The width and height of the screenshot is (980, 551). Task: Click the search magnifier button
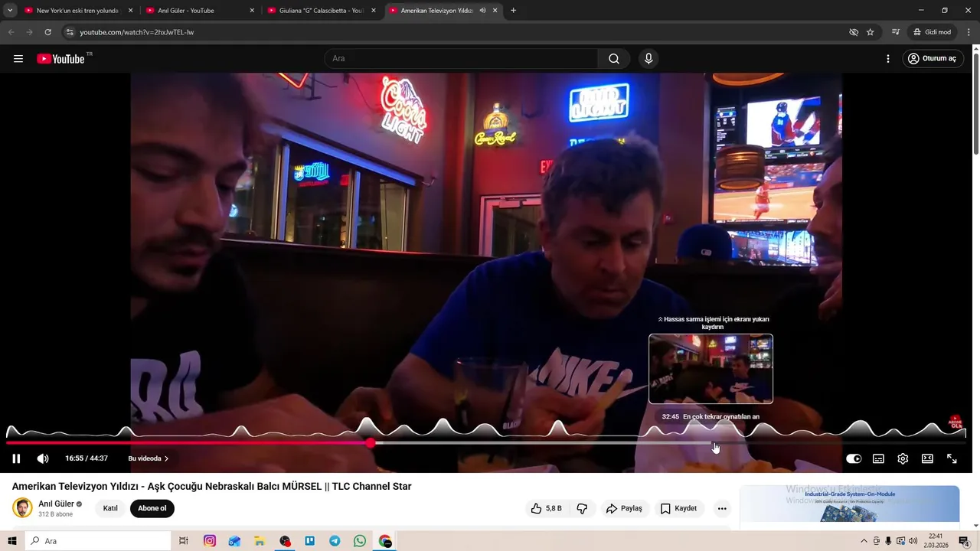coord(613,59)
